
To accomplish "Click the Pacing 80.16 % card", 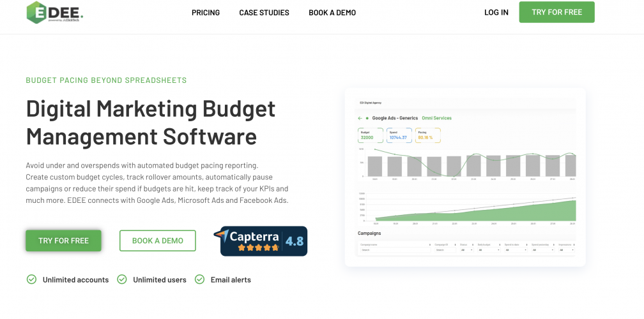I will pos(428,135).
